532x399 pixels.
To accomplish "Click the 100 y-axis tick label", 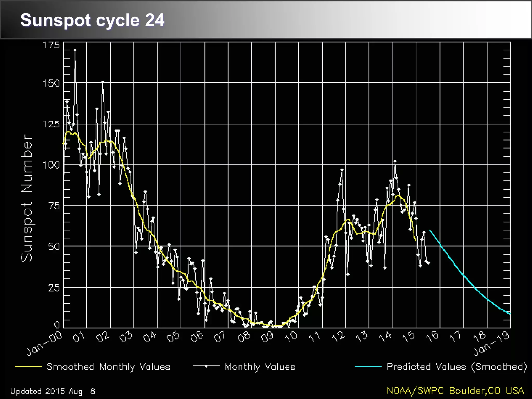I will coord(51,165).
